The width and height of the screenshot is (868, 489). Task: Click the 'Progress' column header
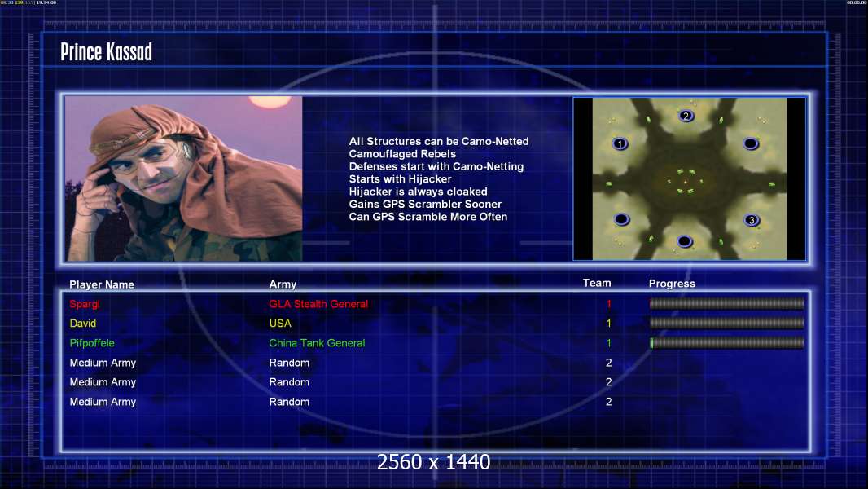(672, 284)
